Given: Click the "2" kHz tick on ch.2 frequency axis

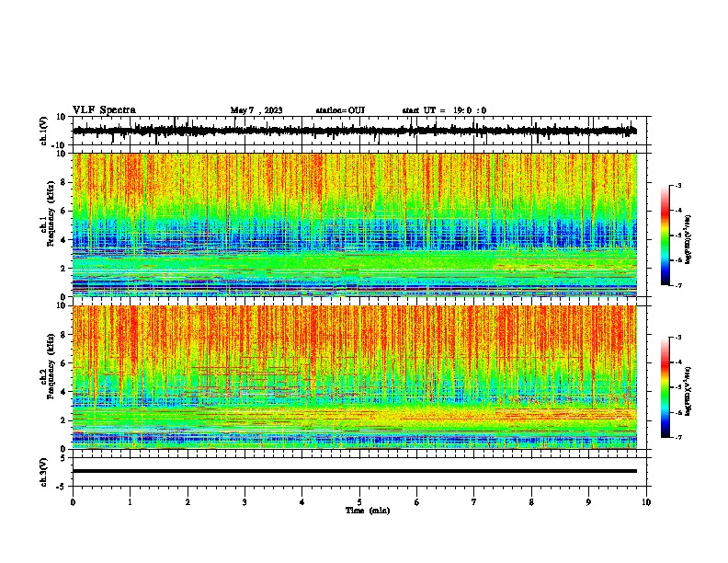Looking at the screenshot, I should pos(63,420).
